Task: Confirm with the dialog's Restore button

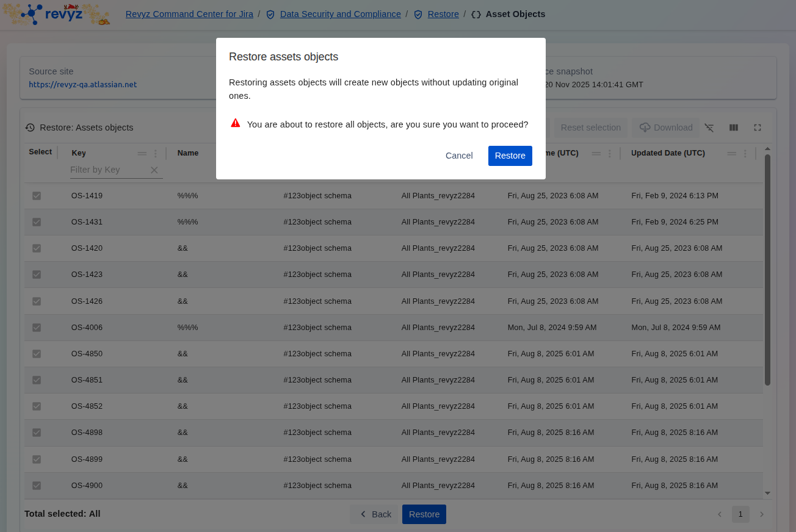Action: coord(510,156)
